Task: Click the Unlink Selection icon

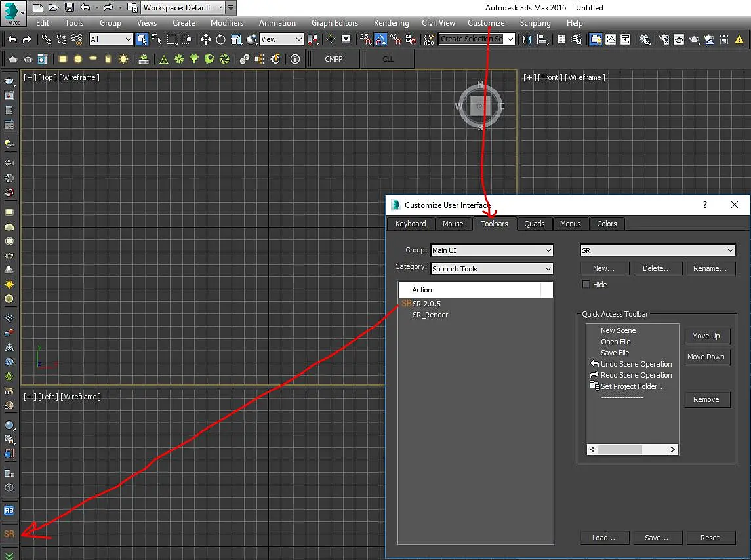Action: (61, 39)
